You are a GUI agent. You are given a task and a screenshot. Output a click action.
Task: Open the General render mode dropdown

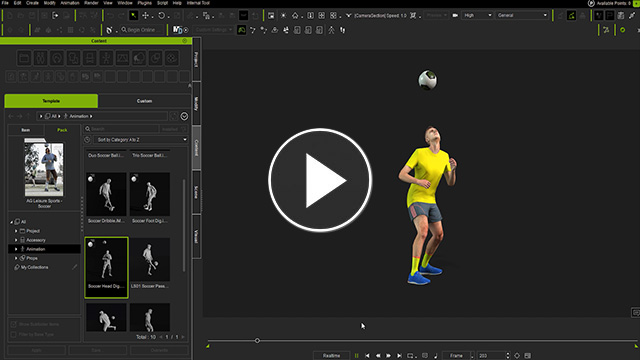pos(522,16)
